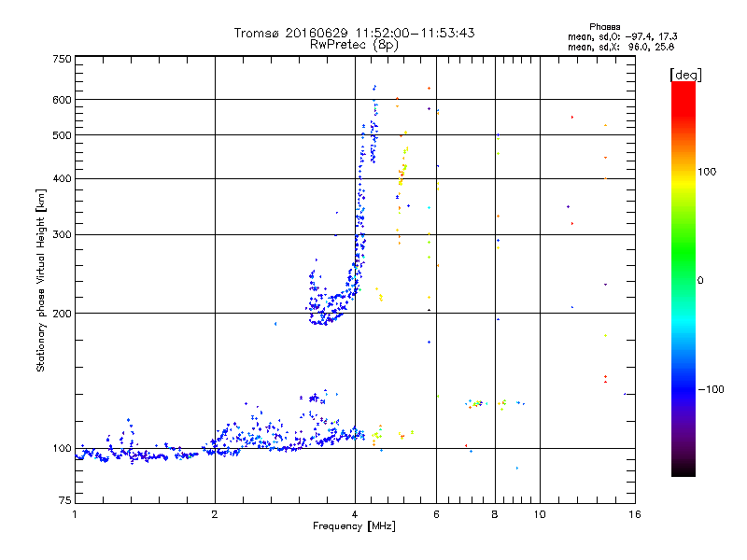Click the colorbar tick label "0"
The width and height of the screenshot is (747, 560).
click(700, 281)
